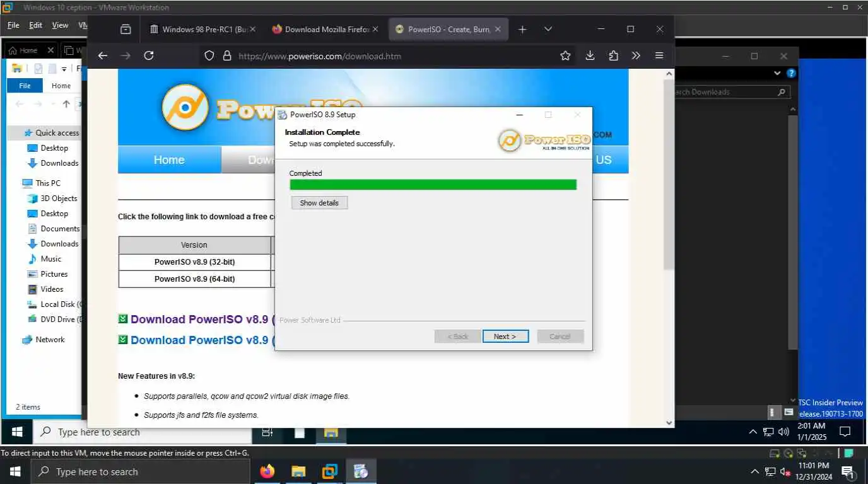
Task: Click the tracking protection shield icon
Action: (209, 55)
